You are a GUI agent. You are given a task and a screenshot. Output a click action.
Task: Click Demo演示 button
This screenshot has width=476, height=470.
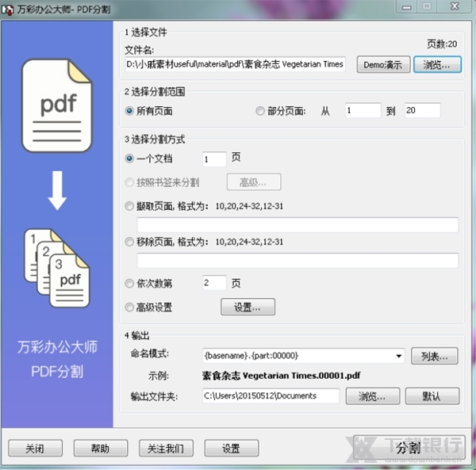382,65
